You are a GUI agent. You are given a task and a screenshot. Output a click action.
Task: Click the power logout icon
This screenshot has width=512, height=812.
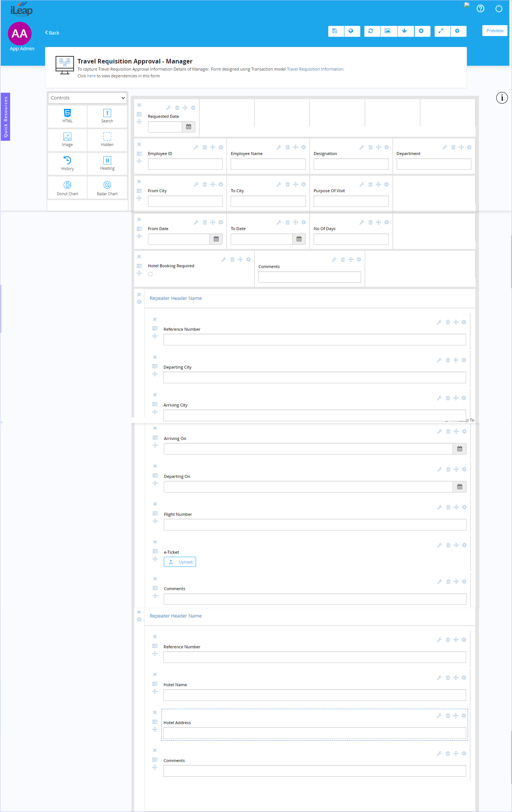(499, 9)
